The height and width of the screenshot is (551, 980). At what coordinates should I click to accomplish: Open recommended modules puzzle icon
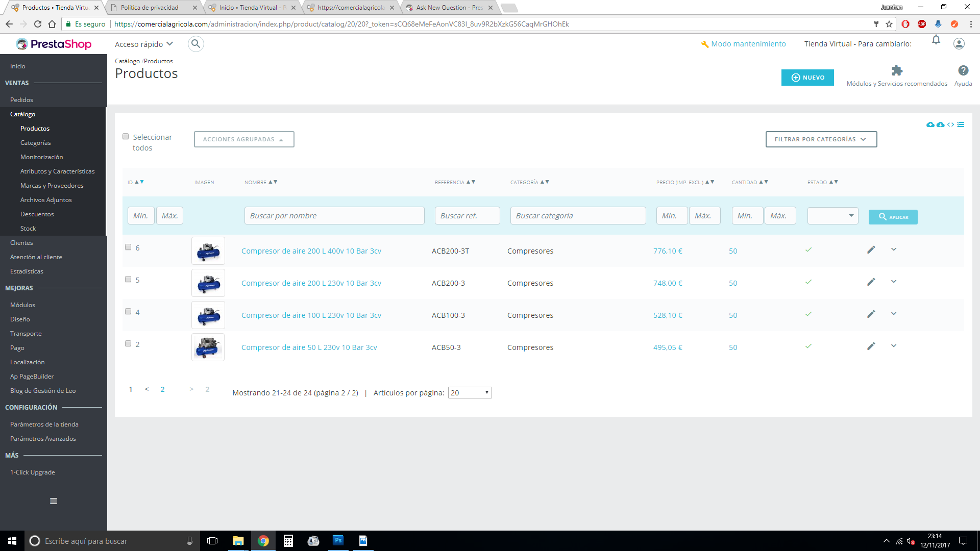[897, 70]
